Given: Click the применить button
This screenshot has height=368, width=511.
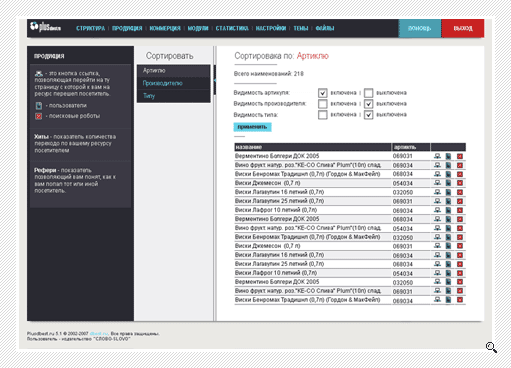Looking at the screenshot, I should (252, 127).
